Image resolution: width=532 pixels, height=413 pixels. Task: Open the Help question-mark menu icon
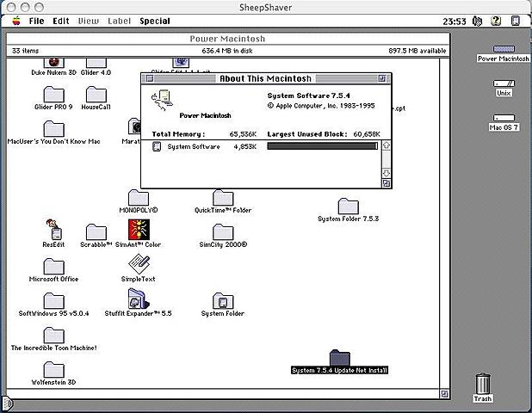pos(496,21)
